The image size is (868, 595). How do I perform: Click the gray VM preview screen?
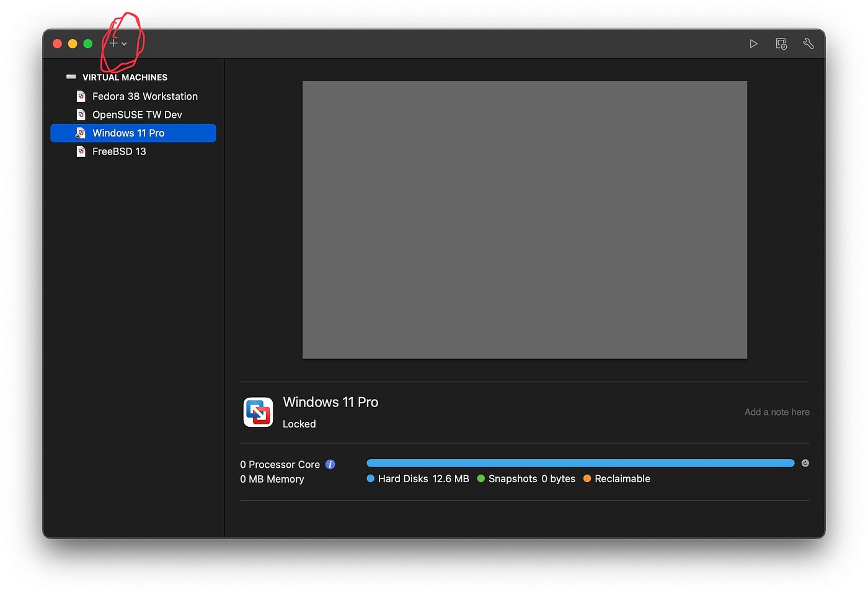point(525,220)
